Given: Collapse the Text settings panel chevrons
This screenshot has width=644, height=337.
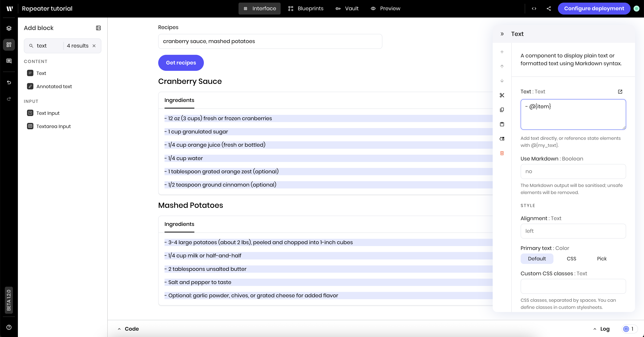Looking at the screenshot, I should 502,34.
